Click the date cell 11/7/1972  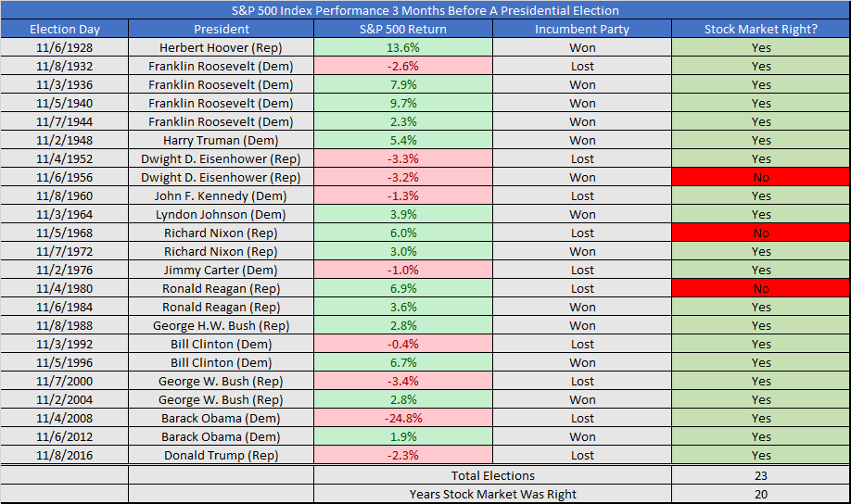[65, 251]
